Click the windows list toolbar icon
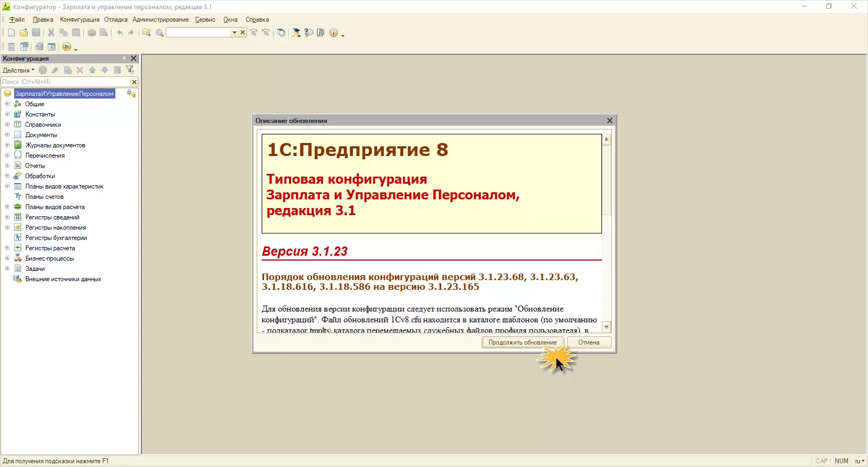Viewport: 868px width, 467px height. 281,33
